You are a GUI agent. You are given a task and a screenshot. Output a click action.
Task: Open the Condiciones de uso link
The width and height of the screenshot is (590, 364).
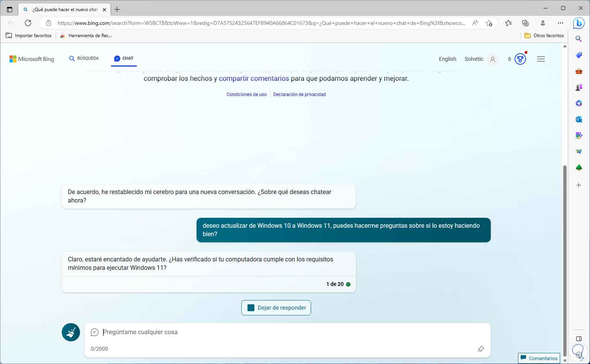pos(247,95)
